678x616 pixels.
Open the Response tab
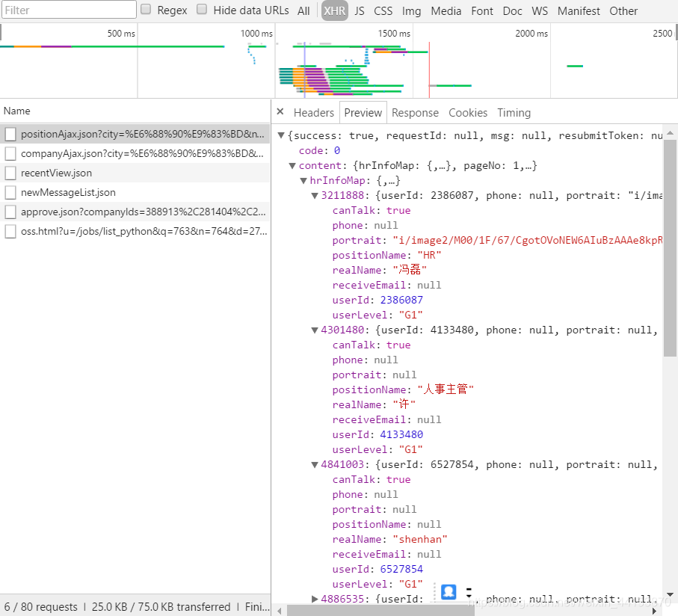415,113
